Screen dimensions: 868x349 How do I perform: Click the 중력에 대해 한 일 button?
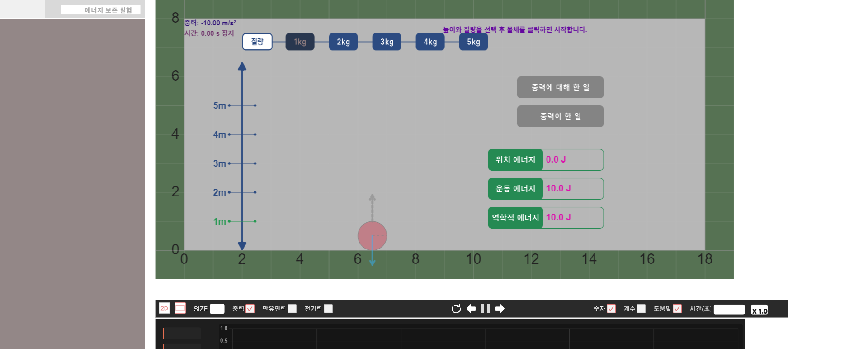tap(560, 87)
